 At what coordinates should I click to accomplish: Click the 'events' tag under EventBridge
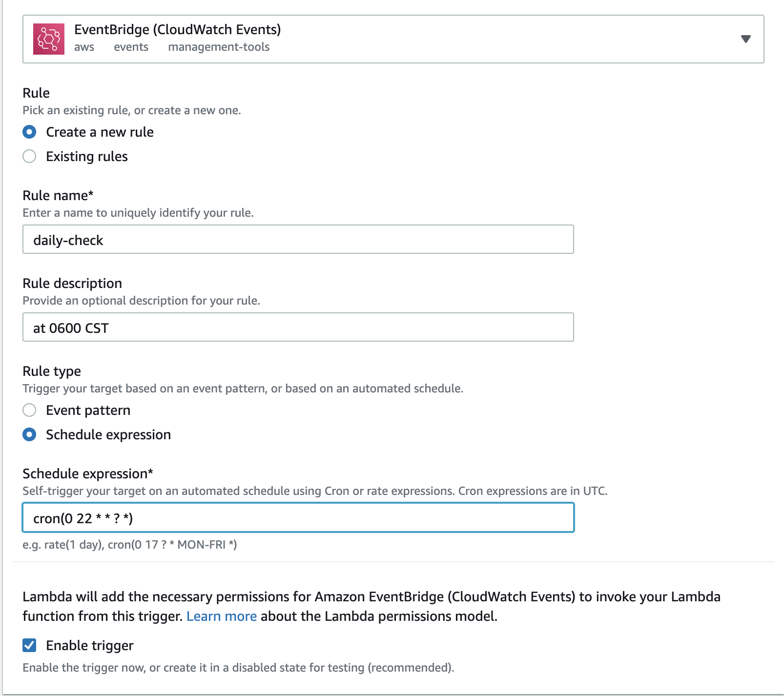pyautogui.click(x=131, y=47)
